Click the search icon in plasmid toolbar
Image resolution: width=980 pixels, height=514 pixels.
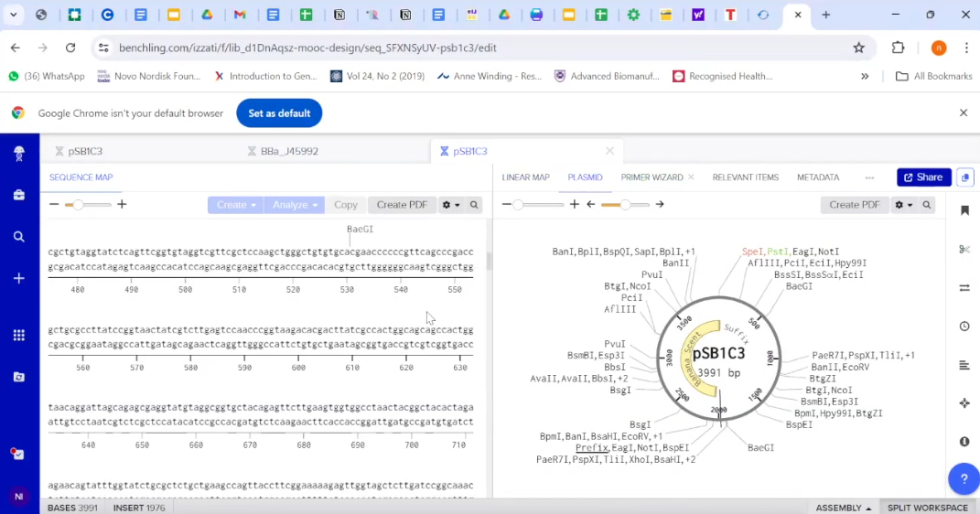coord(927,205)
